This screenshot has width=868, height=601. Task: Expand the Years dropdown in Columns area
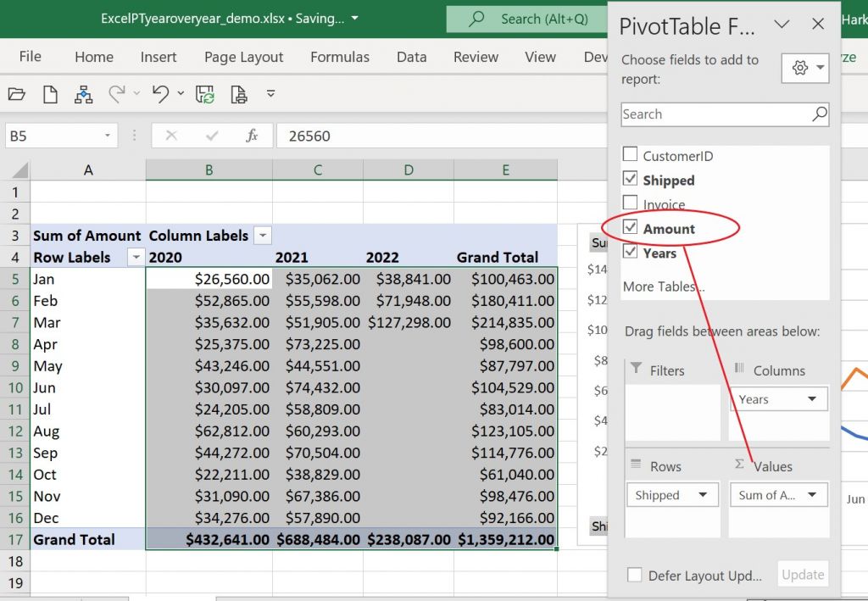(x=811, y=399)
